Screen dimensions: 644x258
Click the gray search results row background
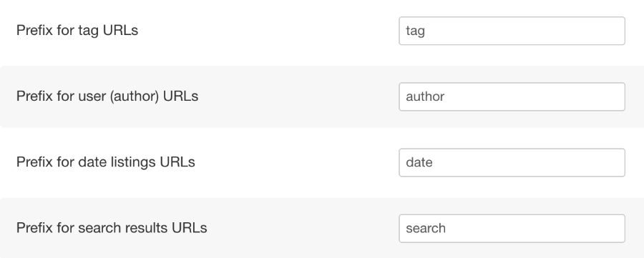[x=304, y=228]
